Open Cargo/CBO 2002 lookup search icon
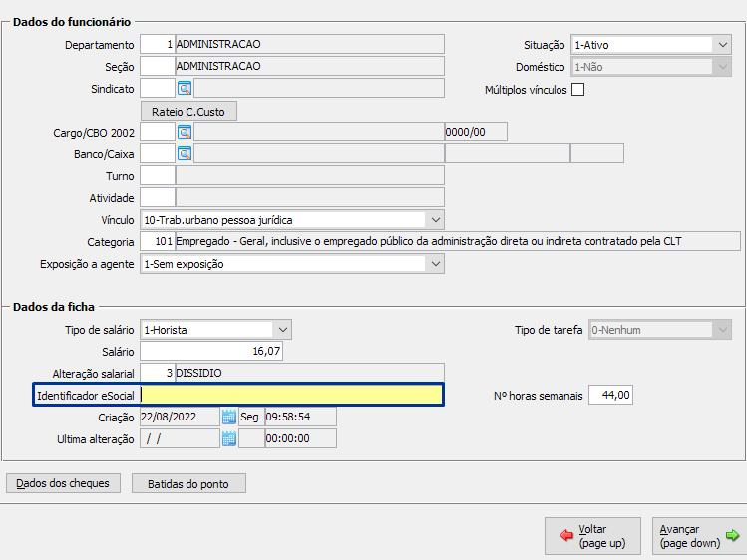This screenshot has width=747, height=560. coord(185,132)
